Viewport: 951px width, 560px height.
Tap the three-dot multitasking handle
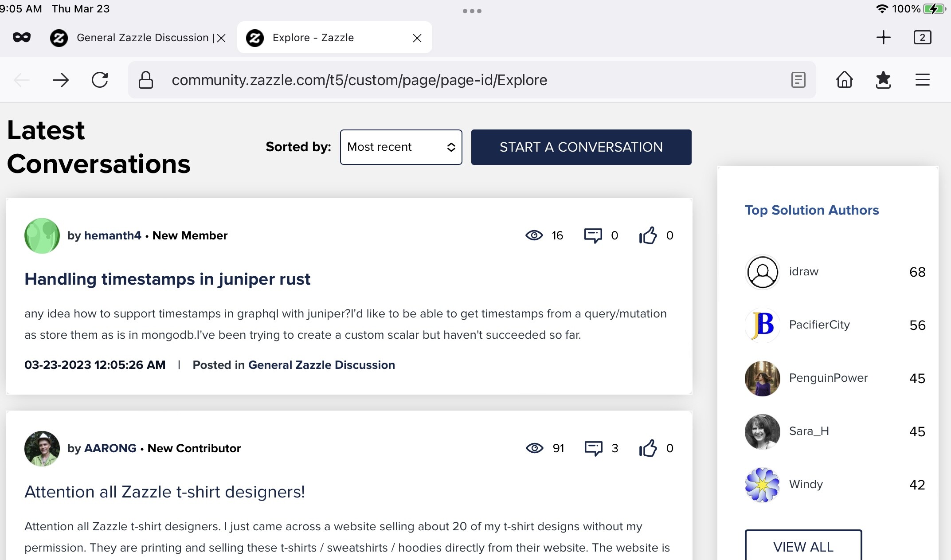tap(472, 11)
